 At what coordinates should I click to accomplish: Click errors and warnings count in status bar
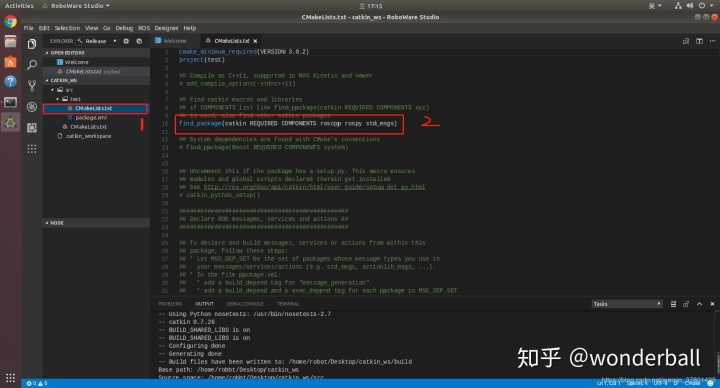(37, 383)
